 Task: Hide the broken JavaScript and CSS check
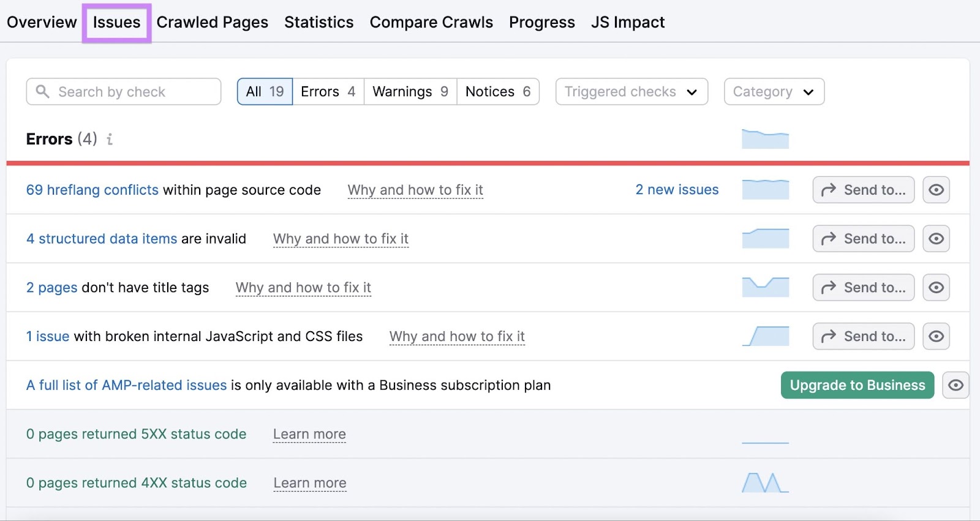[x=936, y=336]
